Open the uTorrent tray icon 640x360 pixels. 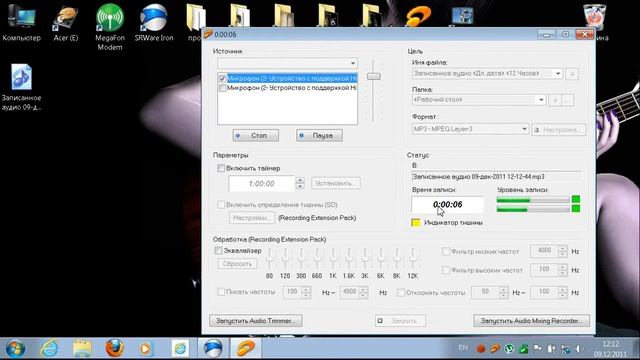coord(509,349)
